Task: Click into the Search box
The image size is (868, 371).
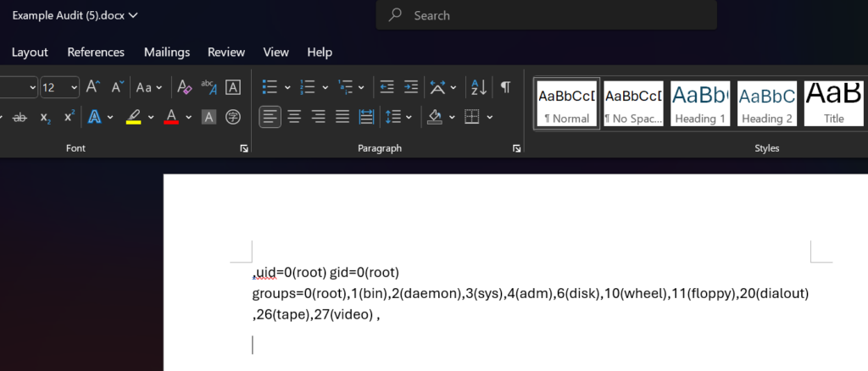Action: [x=547, y=15]
